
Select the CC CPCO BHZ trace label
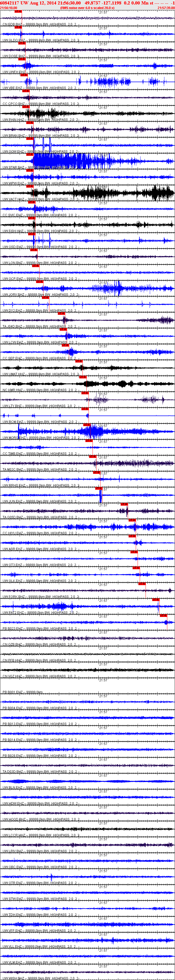[x=41, y=104]
